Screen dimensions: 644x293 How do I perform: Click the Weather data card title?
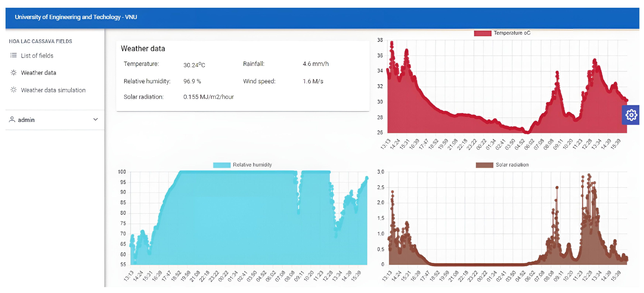tap(143, 48)
